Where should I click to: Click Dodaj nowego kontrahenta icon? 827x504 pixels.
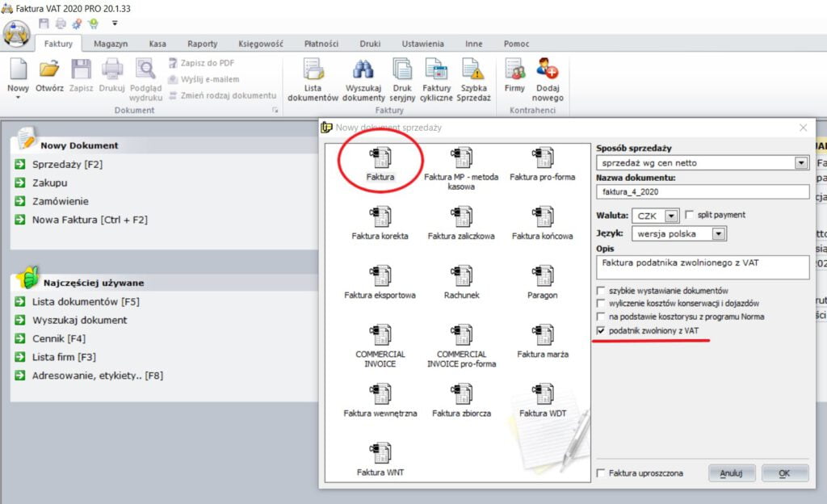point(548,68)
